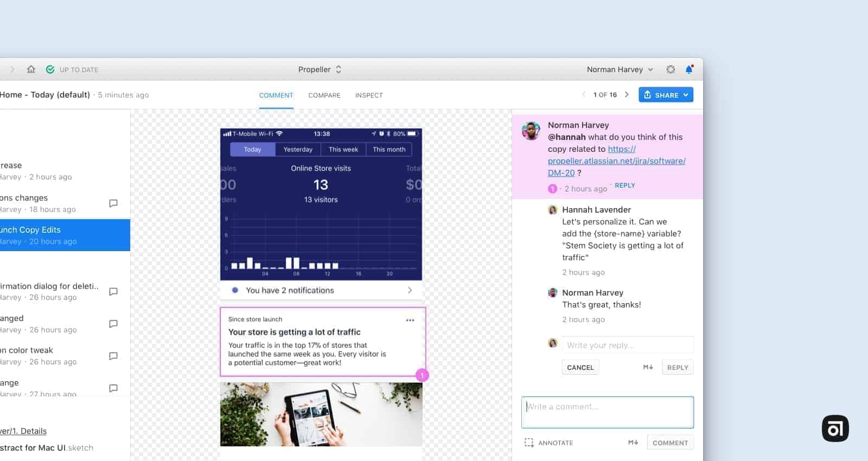Click the Abstract logo in the corner
Image resolution: width=868 pixels, height=461 pixels.
pyautogui.click(x=835, y=428)
